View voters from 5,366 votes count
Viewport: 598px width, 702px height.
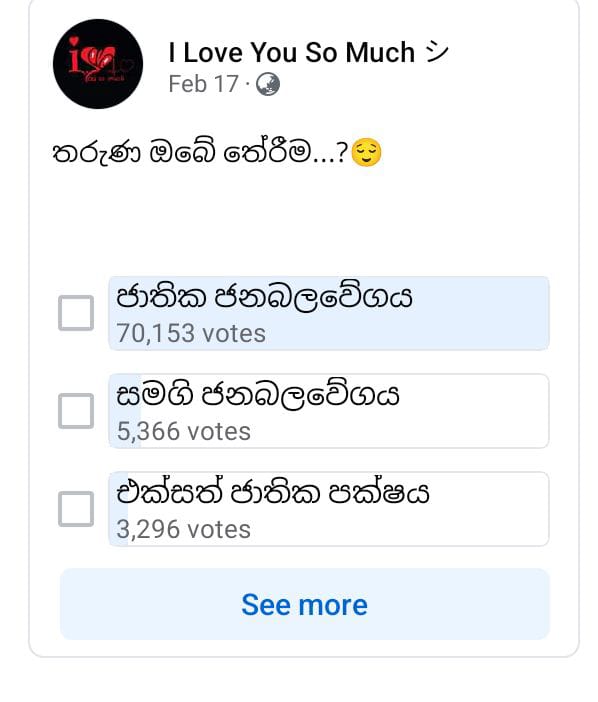coord(184,432)
